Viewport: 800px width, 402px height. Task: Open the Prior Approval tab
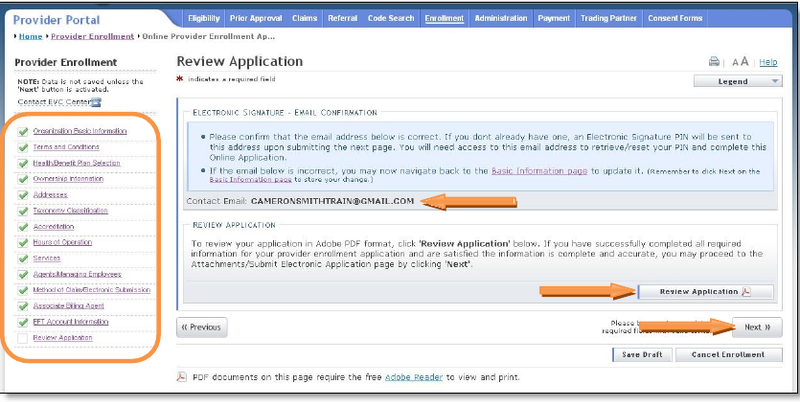[256, 18]
